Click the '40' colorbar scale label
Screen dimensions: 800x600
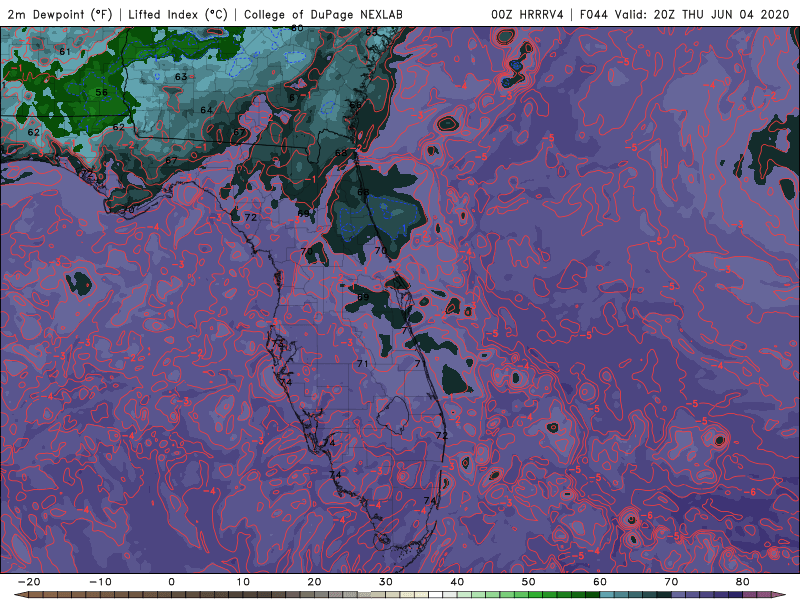(x=457, y=582)
